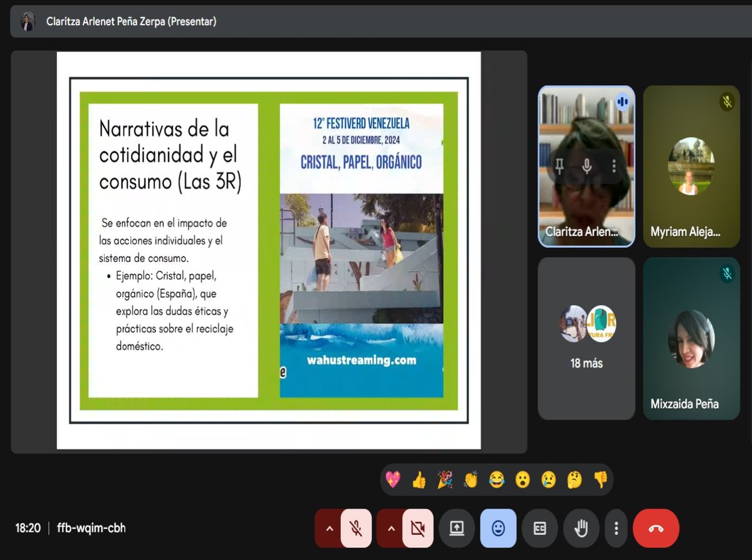Leave the call with red hang-up button

click(x=656, y=529)
